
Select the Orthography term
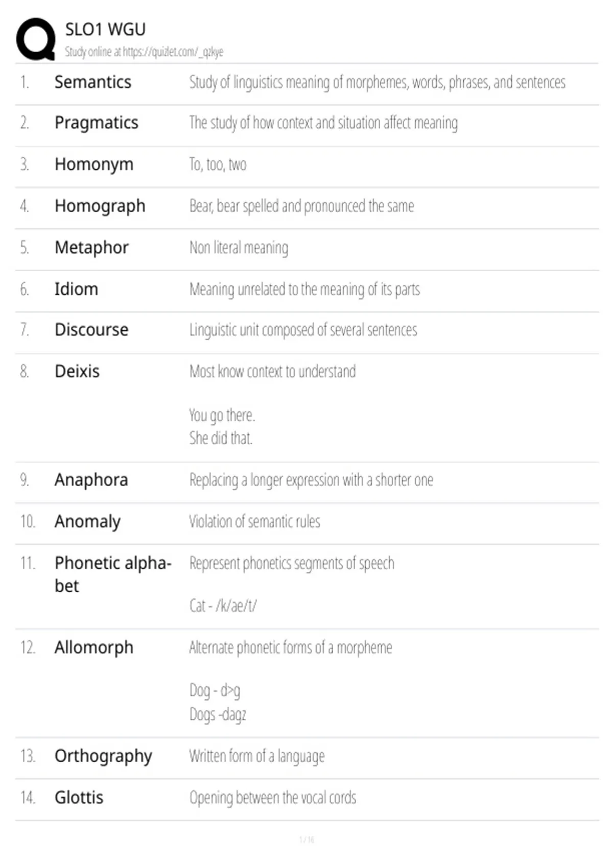(103, 756)
